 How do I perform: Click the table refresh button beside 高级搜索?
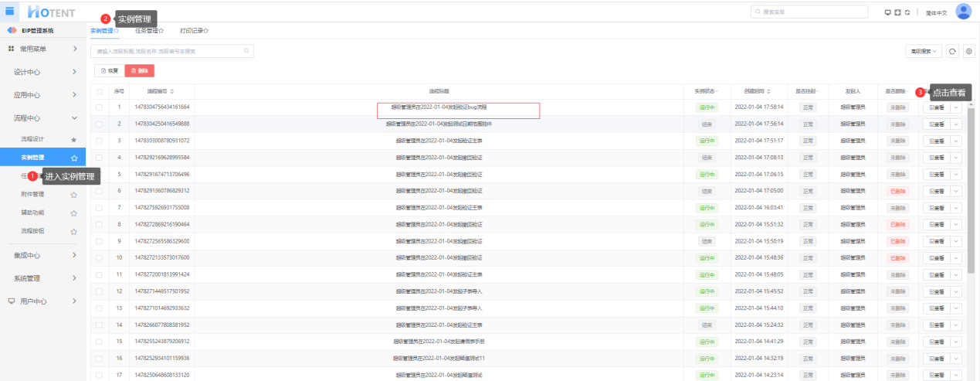(x=953, y=51)
